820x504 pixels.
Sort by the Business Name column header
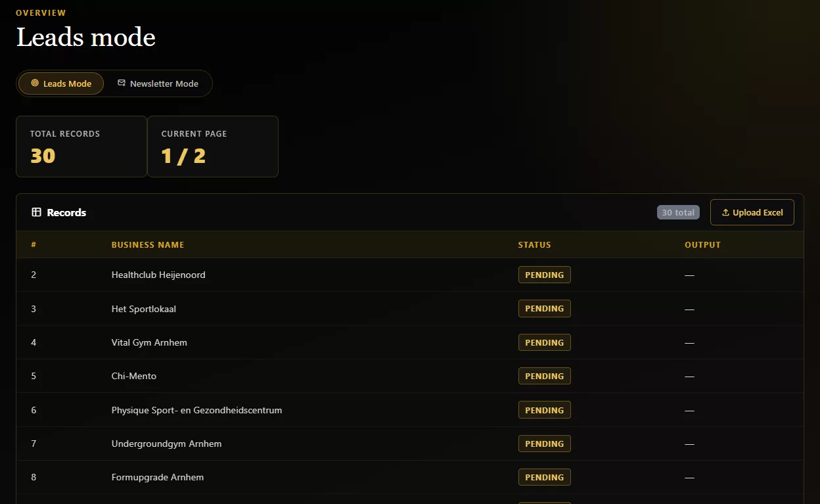pos(148,244)
